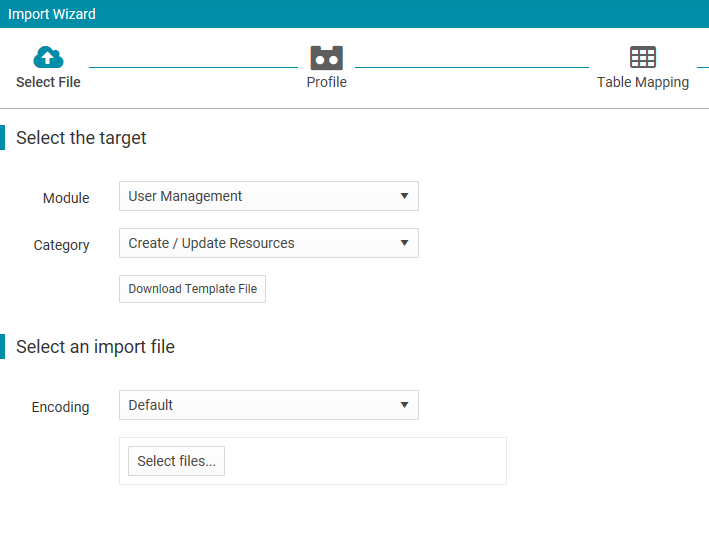Open the Module dropdown showing User Management

[269, 196]
